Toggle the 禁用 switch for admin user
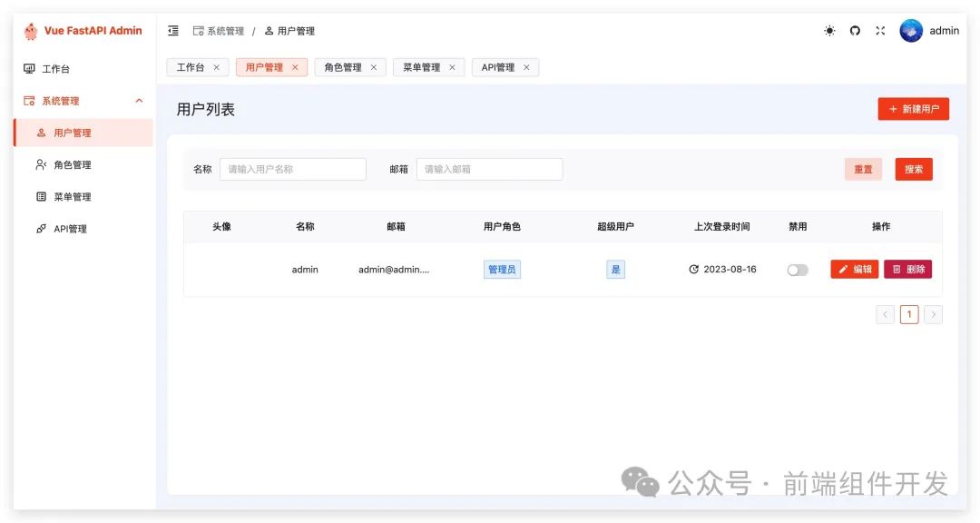The height and width of the screenshot is (523, 980). click(x=798, y=270)
